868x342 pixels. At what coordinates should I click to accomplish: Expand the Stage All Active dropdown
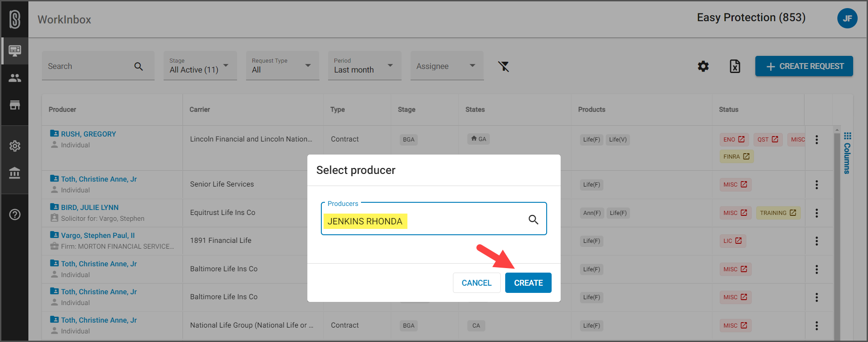(200, 66)
